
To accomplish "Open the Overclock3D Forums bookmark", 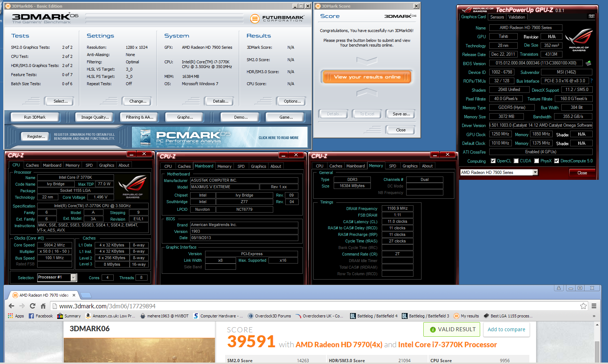I will pos(269,316).
